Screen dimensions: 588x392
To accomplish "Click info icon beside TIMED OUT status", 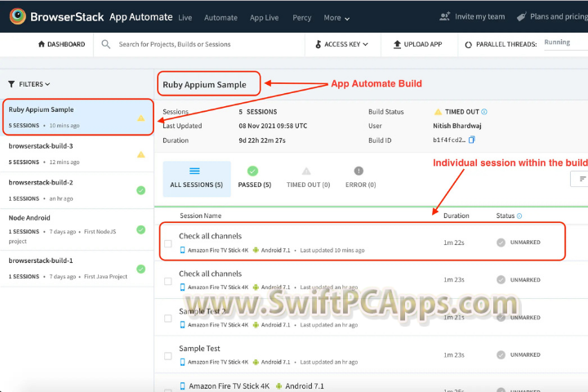I will [x=484, y=112].
